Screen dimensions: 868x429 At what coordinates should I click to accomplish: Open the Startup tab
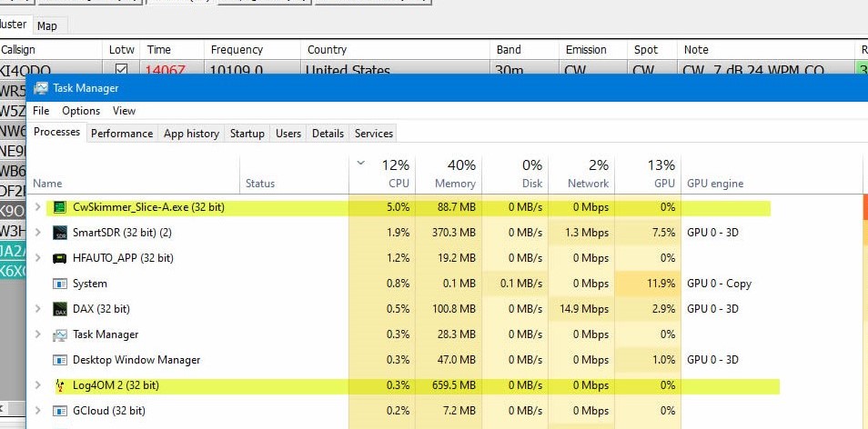[x=247, y=134]
